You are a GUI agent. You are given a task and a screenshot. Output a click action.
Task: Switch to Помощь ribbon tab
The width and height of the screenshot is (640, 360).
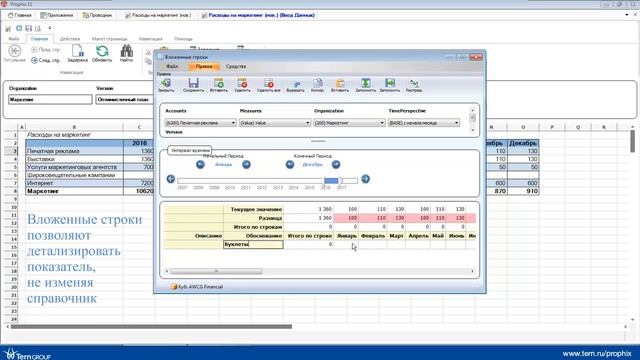[x=183, y=39]
